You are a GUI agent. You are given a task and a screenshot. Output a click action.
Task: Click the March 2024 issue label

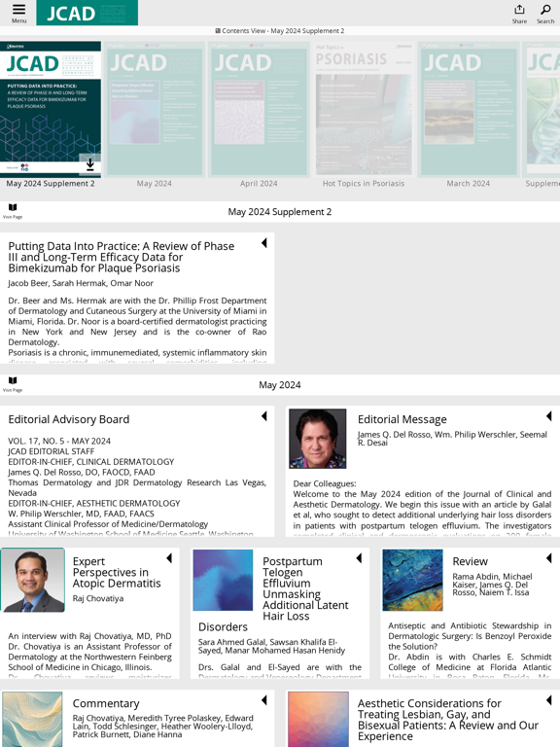[x=468, y=184]
